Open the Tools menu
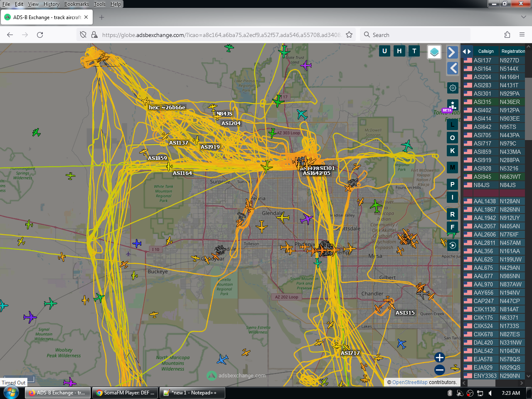The image size is (532, 399). [100, 4]
